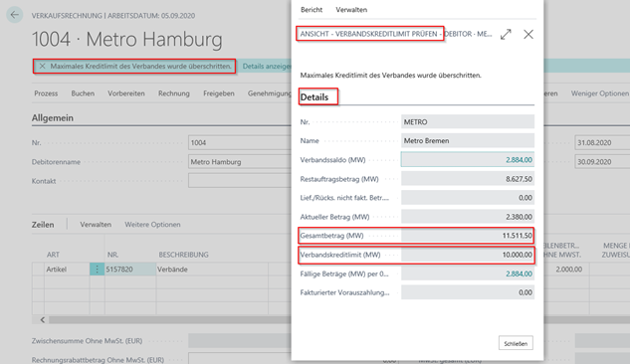The height and width of the screenshot is (364, 630).
Task: Dismiss the credit limit notification X
Action: click(x=42, y=67)
